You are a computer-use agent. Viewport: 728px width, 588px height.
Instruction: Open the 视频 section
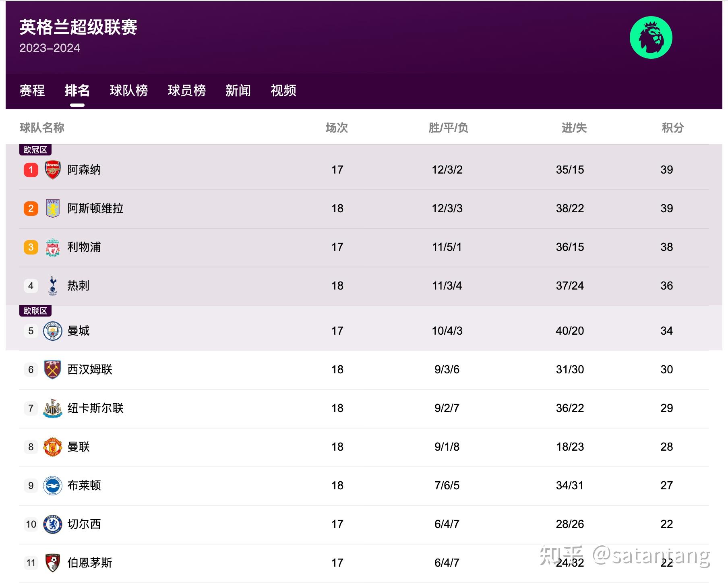point(283,91)
